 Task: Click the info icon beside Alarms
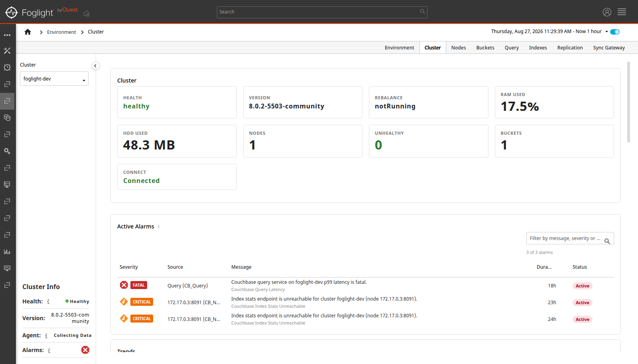[49, 350]
